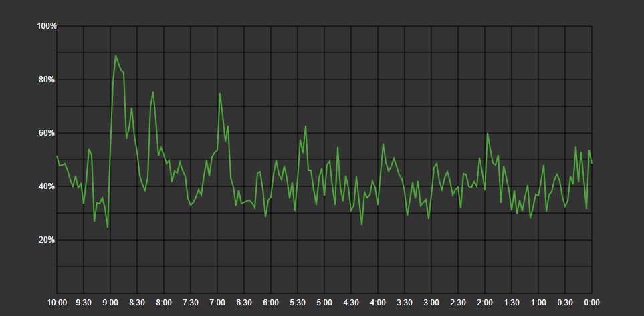This screenshot has height=316, width=644.
Task: Select the 9:30 time axis label
Action: [84, 303]
